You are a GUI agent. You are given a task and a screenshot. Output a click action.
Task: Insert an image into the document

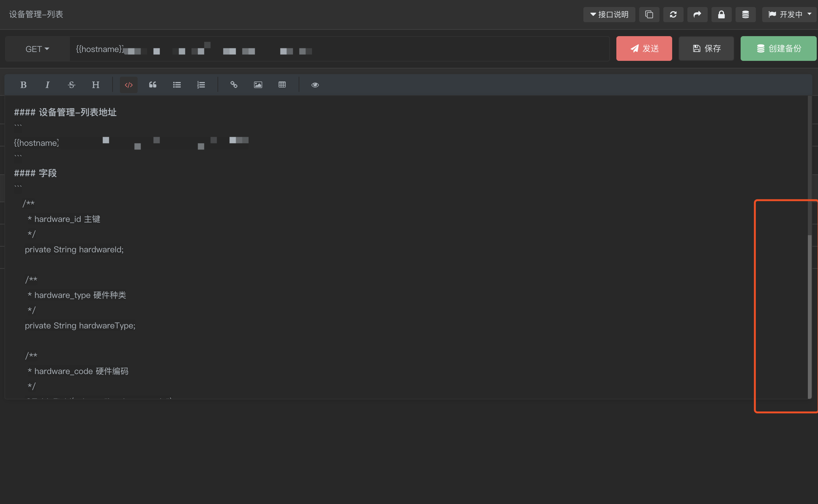pyautogui.click(x=258, y=85)
